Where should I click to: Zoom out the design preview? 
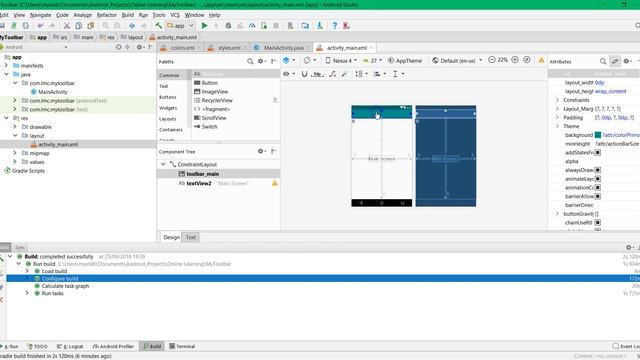coord(492,60)
